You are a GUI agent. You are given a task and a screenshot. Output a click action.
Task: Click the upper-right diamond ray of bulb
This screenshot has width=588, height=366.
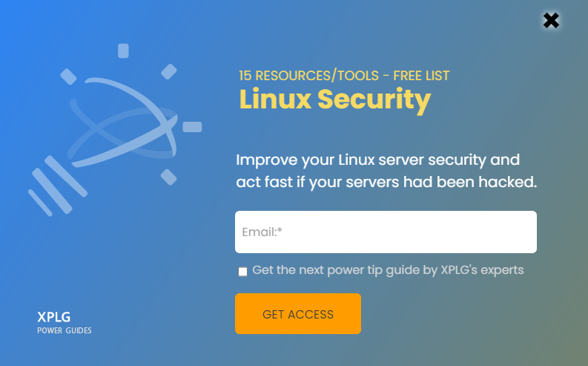(169, 72)
